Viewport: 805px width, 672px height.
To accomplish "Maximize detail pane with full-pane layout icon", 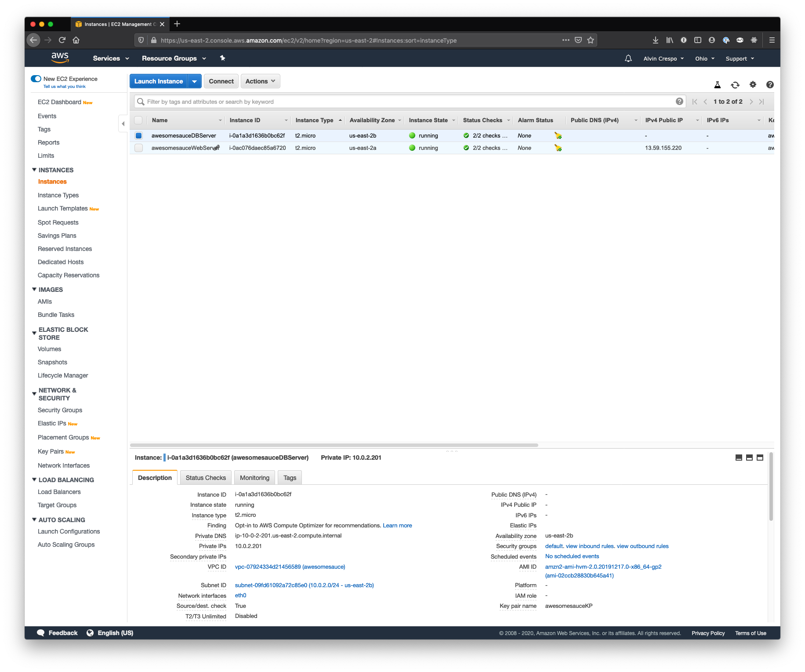I will click(x=759, y=458).
